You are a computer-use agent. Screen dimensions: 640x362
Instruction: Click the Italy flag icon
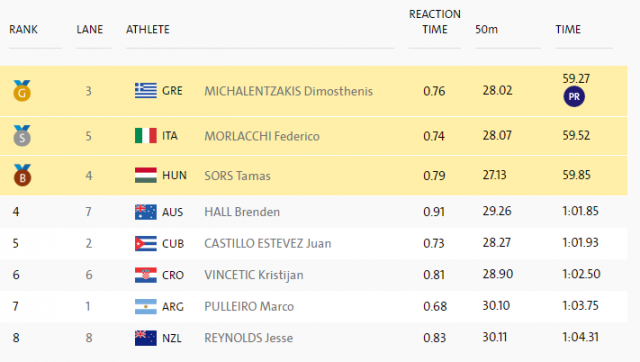click(x=146, y=136)
